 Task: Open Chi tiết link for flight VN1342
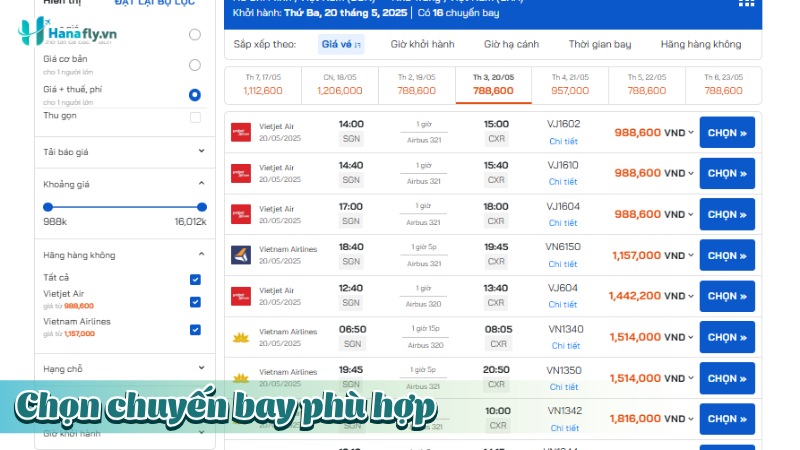[x=564, y=428]
